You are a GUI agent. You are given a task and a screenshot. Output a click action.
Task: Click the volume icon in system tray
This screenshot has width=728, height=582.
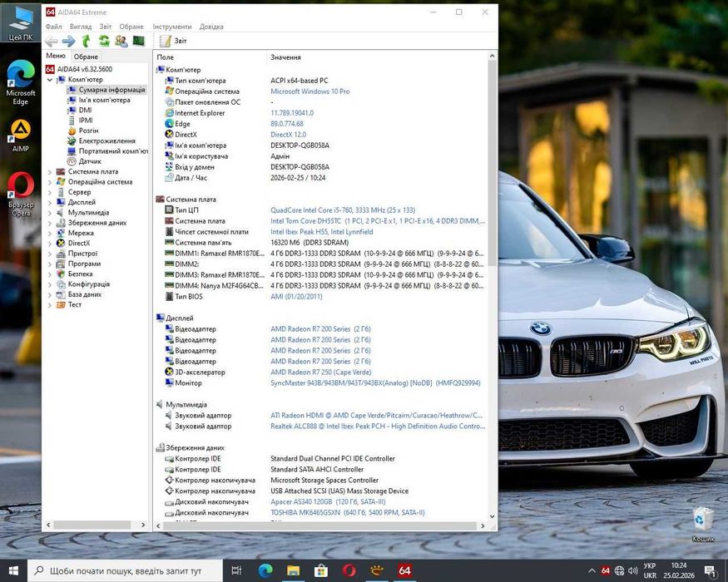632,570
